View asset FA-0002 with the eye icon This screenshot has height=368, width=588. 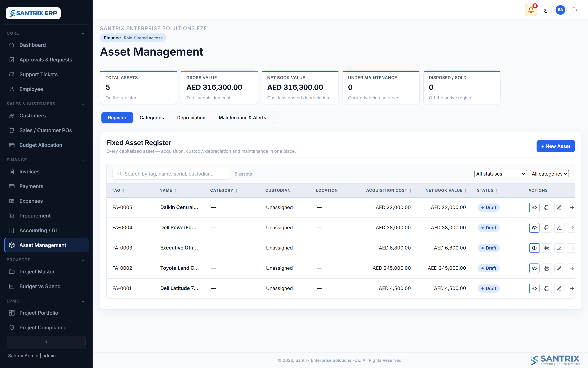[534, 268]
